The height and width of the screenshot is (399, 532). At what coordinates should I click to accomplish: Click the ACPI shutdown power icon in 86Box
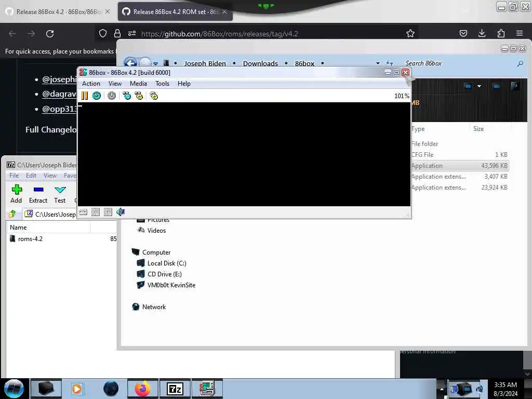[112, 96]
